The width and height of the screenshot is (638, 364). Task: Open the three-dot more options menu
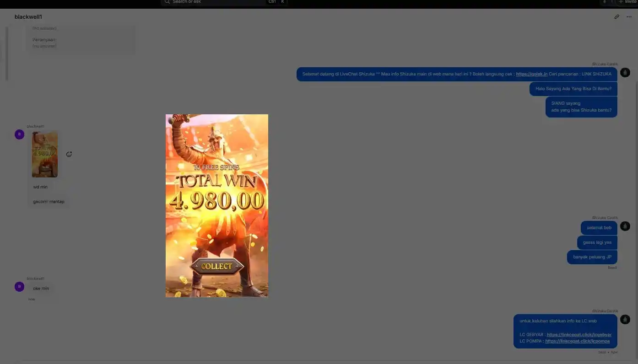coord(629,17)
